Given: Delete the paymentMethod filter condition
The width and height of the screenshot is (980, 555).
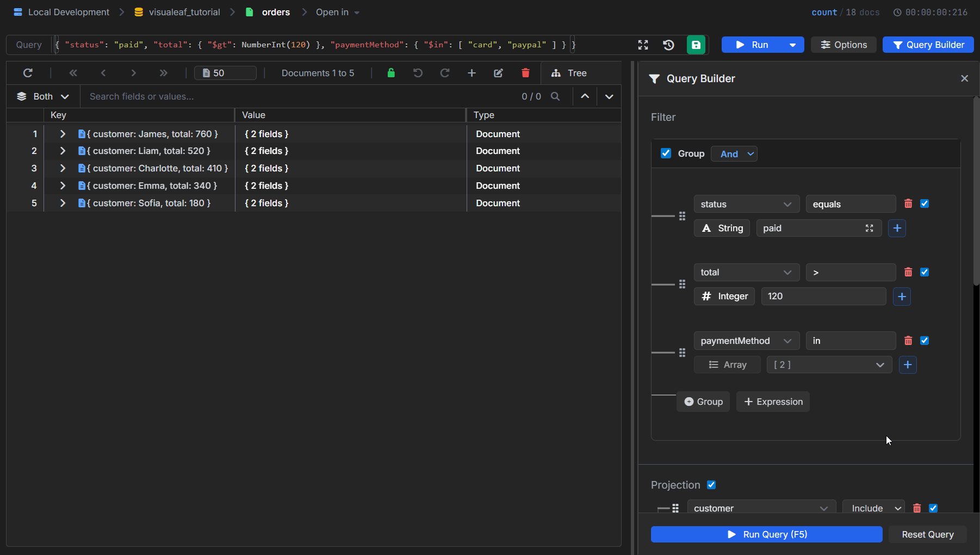Looking at the screenshot, I should click(x=908, y=341).
